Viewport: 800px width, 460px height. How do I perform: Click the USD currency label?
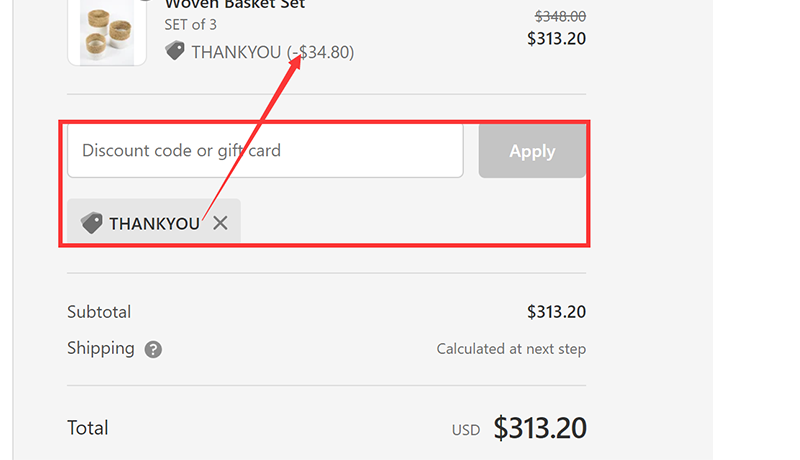(x=466, y=430)
